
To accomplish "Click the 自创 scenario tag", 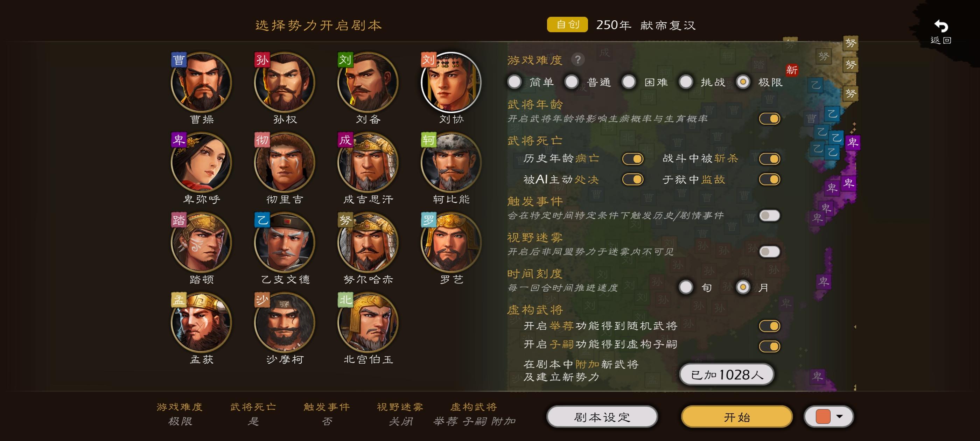I will 567,25.
